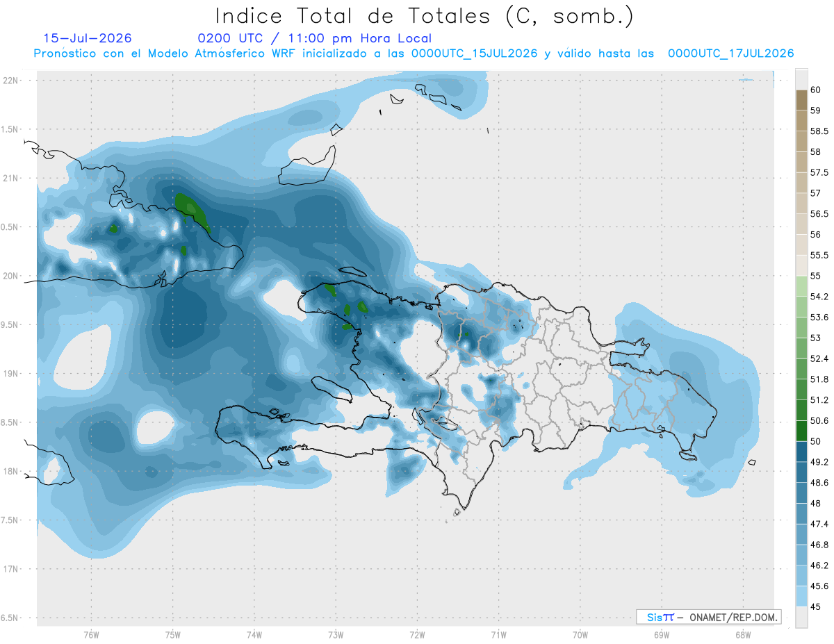Select the date text '15-Jul-2026'
Viewport: 834px width, 644px height.
(88, 39)
